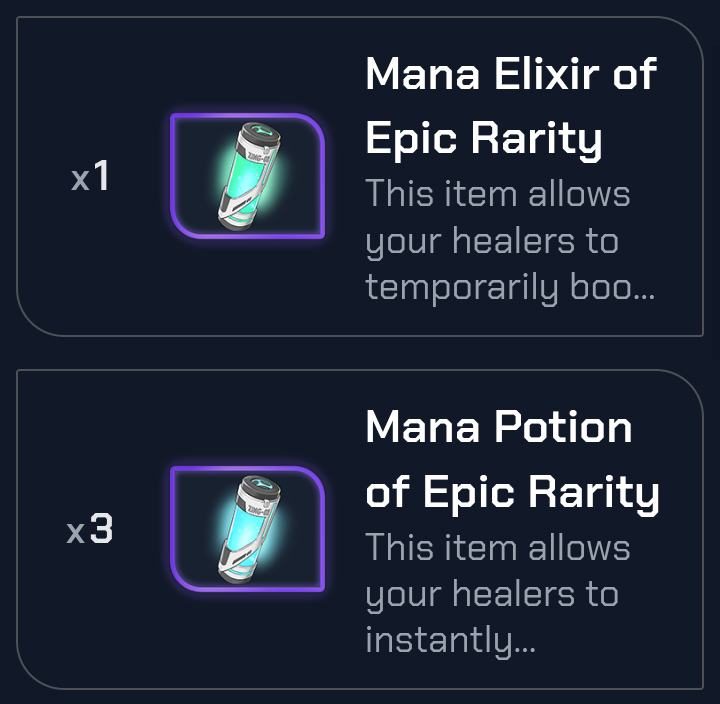This screenshot has width=720, height=704.
Task: Click 'This item allows' in the potion description
Action: [x=497, y=547]
